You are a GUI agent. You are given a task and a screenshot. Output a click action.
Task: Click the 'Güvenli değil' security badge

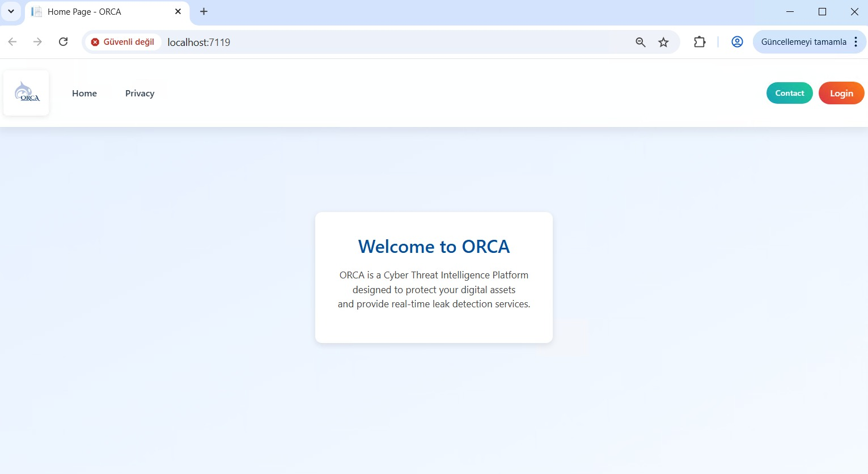click(122, 42)
